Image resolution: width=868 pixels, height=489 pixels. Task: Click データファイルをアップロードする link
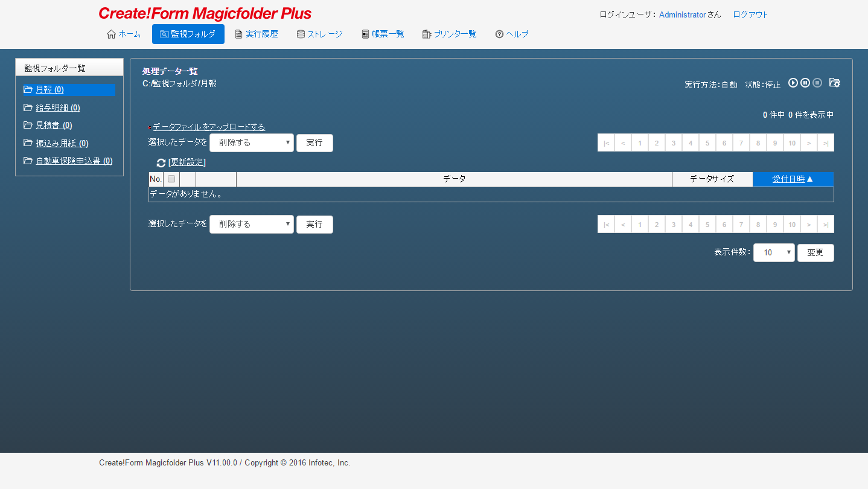point(209,127)
